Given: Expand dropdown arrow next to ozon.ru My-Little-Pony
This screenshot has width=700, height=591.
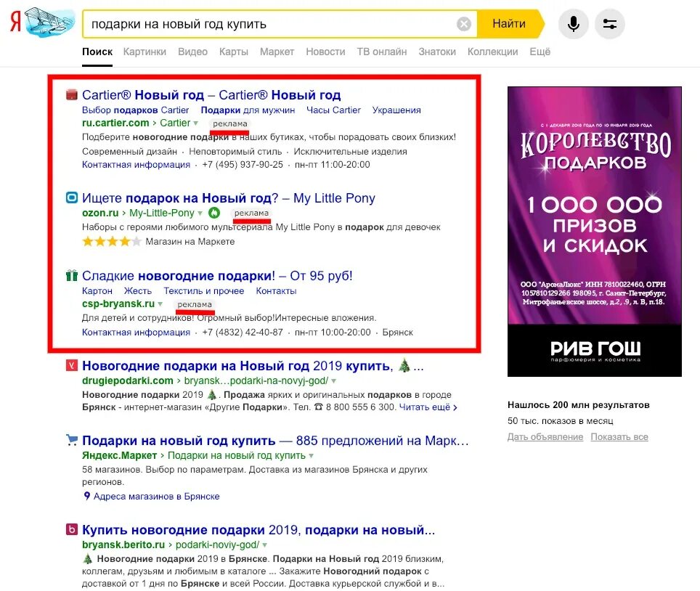Looking at the screenshot, I should click(x=200, y=213).
